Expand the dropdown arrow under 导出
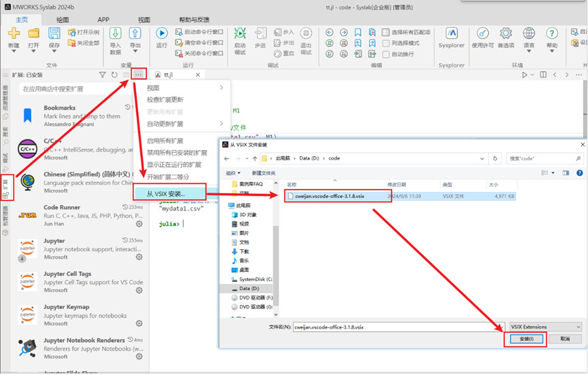 pyautogui.click(x=135, y=52)
